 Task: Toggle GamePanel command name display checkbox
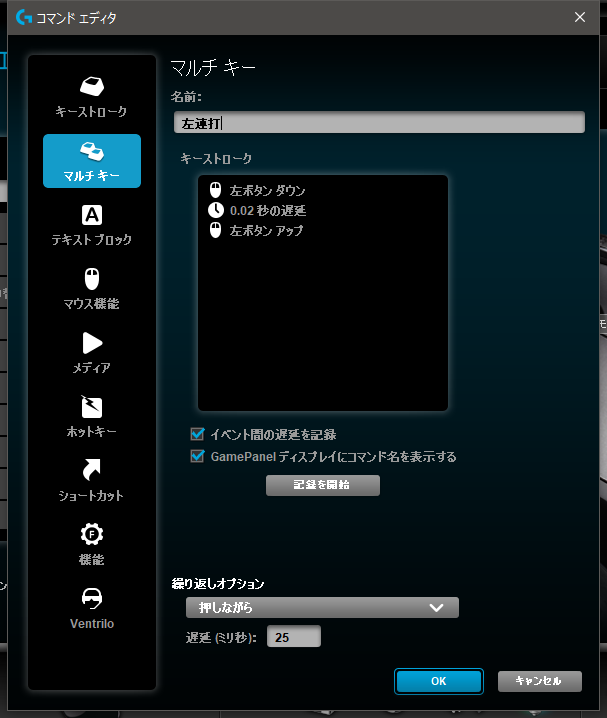(x=197, y=457)
